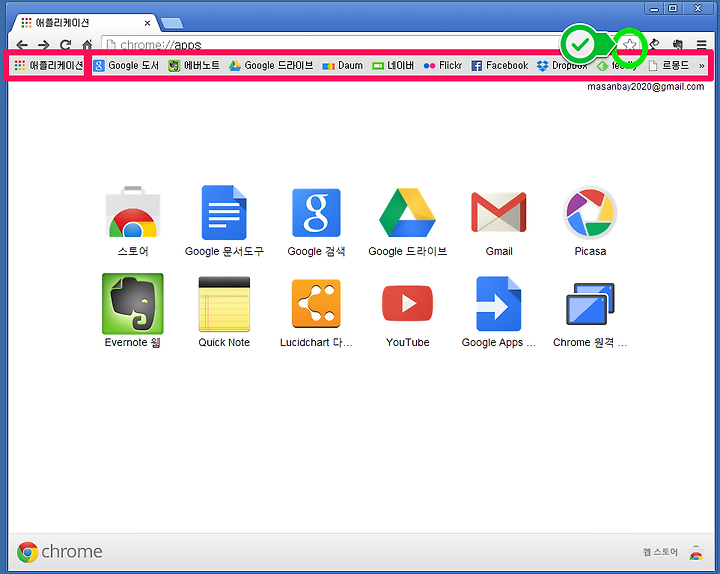
Task: Switch to the 애플리케이션 tab
Action: 83,23
